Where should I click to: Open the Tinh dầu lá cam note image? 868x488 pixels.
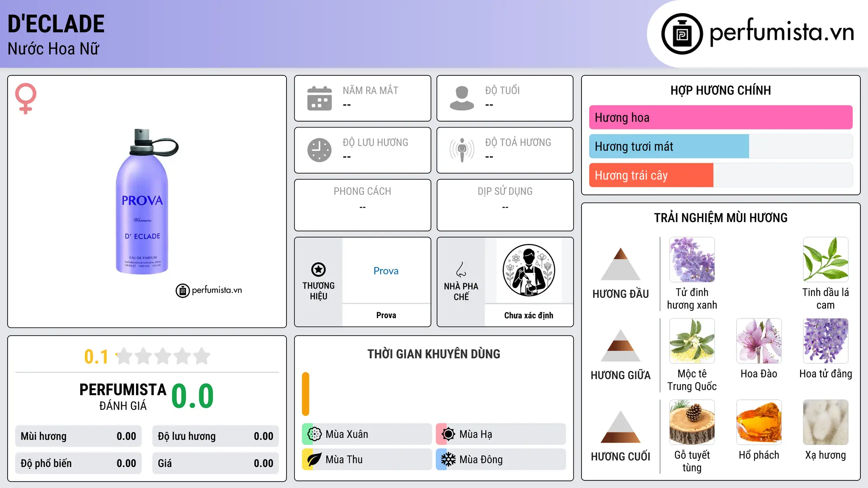(826, 260)
